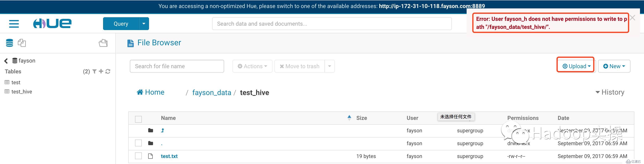
Task: Open the database sources icon in sidebar
Action: pyautogui.click(x=10, y=43)
